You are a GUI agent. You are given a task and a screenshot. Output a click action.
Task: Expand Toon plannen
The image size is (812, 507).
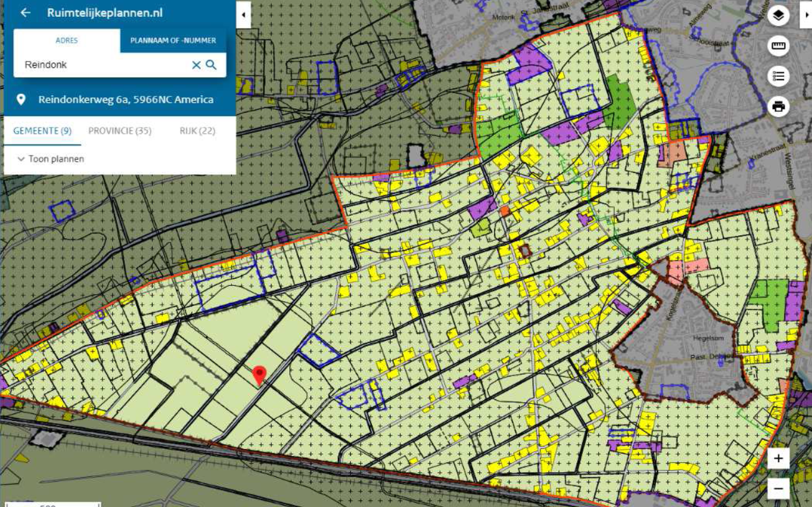(x=51, y=159)
